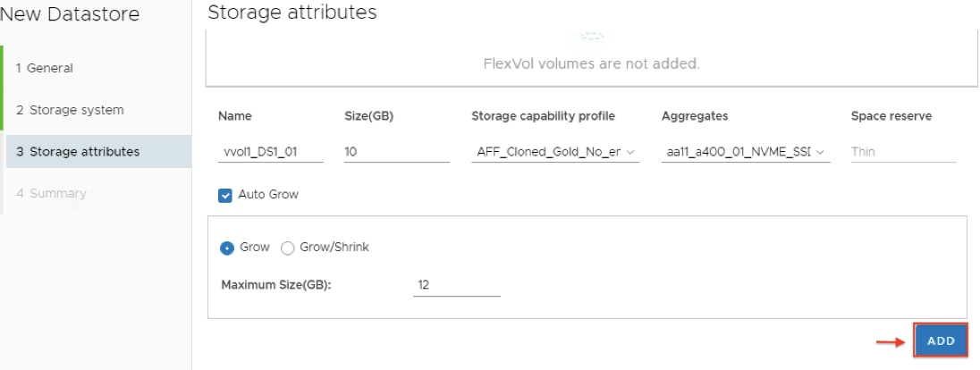Click the Name field vvol1_DS1_01
Screen dimensions: 980x370
(271, 152)
